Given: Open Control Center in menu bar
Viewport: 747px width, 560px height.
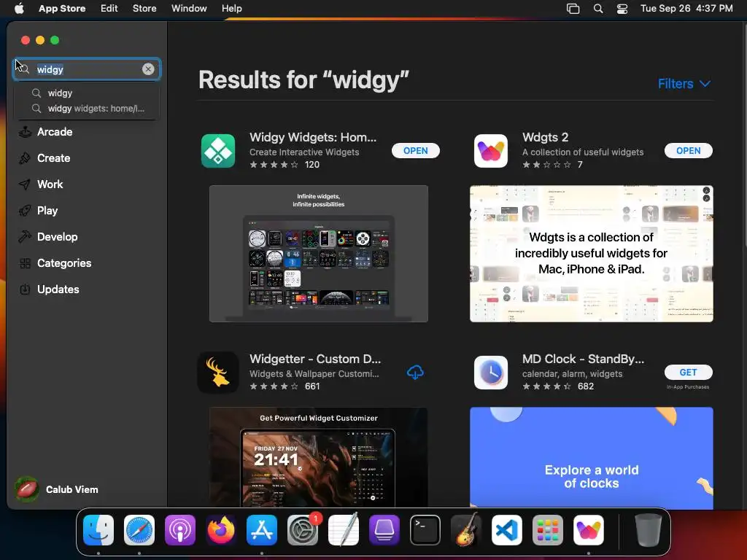Looking at the screenshot, I should (x=622, y=9).
